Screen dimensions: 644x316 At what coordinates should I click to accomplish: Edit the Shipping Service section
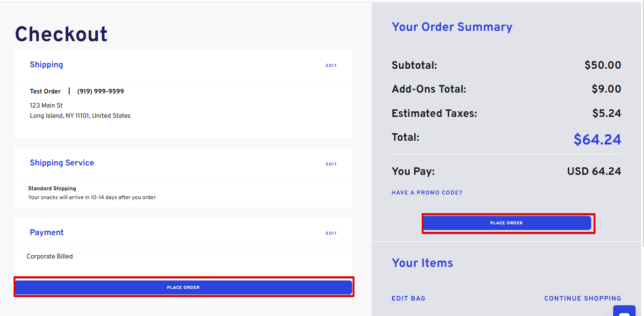click(331, 164)
